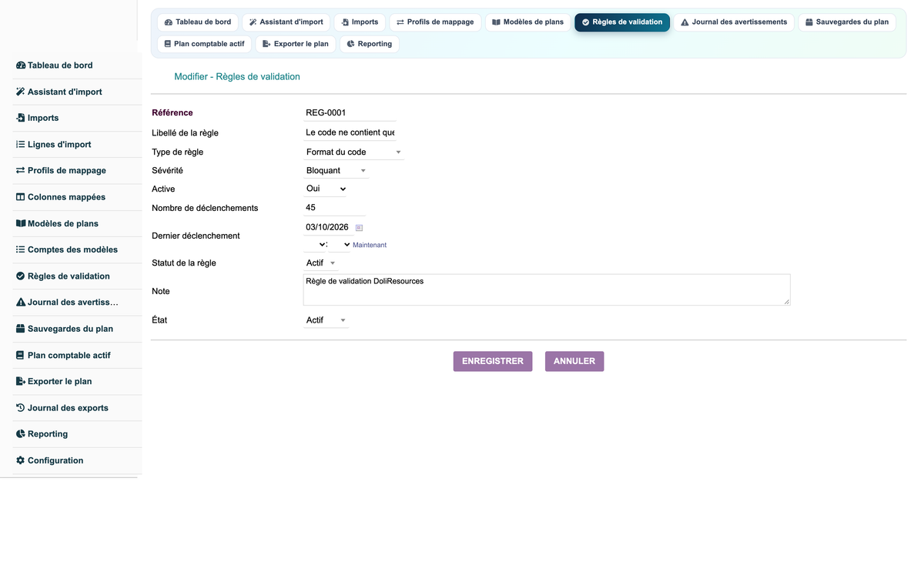
Task: Click the box icon in the Sauvegardes du plan tab
Action: [x=809, y=22]
